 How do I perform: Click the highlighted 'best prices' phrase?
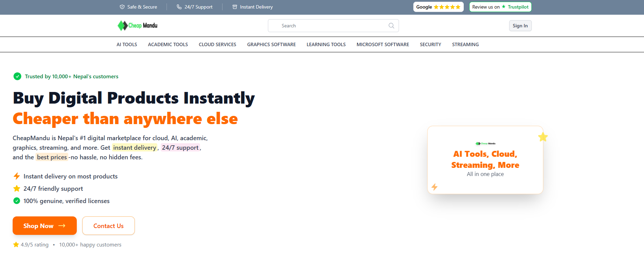click(x=52, y=157)
